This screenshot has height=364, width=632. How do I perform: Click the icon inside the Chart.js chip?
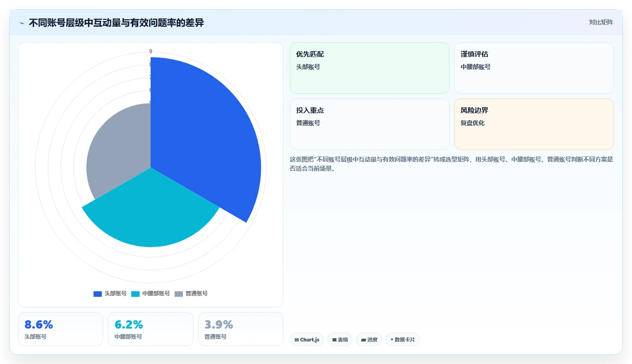click(x=297, y=340)
